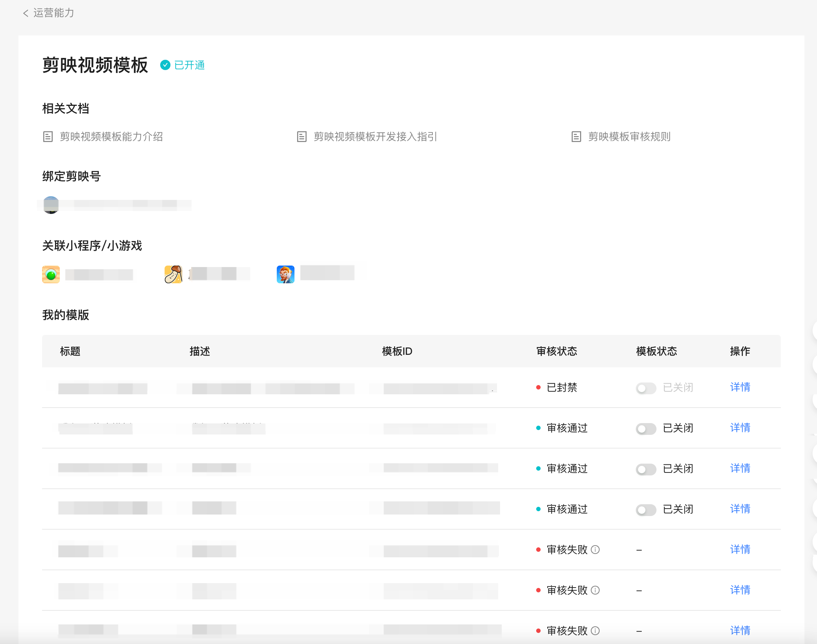Click the 标题 column header
817x644 pixels.
pos(70,352)
